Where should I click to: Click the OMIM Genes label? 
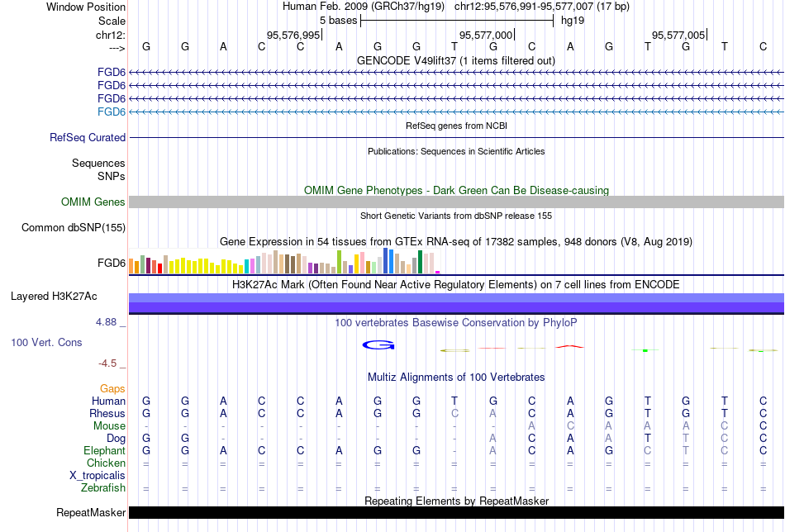click(93, 202)
